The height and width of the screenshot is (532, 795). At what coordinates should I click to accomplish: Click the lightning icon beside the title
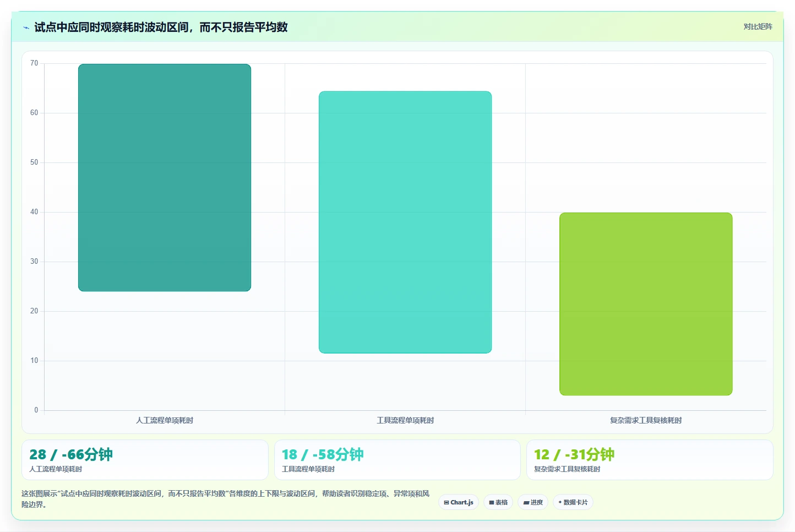26,28
